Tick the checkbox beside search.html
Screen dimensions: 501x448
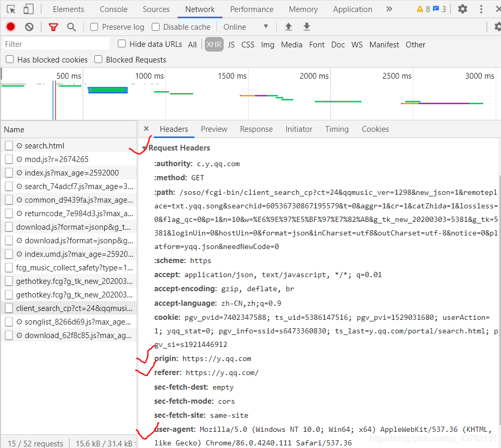pyautogui.click(x=9, y=146)
